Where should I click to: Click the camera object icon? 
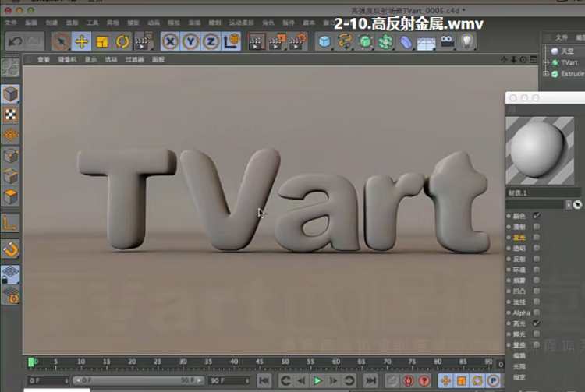447,42
